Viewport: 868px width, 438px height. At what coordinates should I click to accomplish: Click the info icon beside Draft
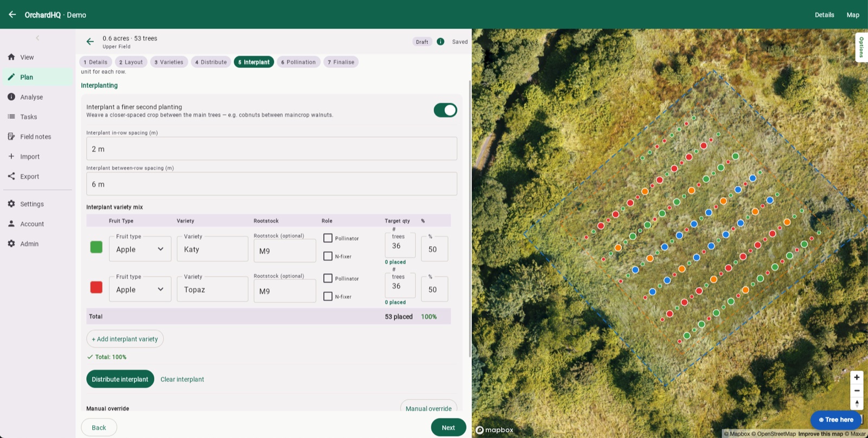pyautogui.click(x=441, y=42)
